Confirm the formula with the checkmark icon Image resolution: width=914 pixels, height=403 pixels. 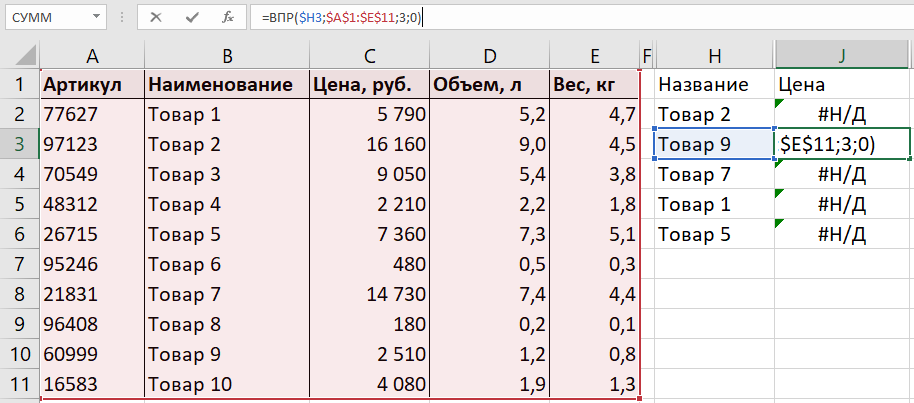[x=191, y=17]
